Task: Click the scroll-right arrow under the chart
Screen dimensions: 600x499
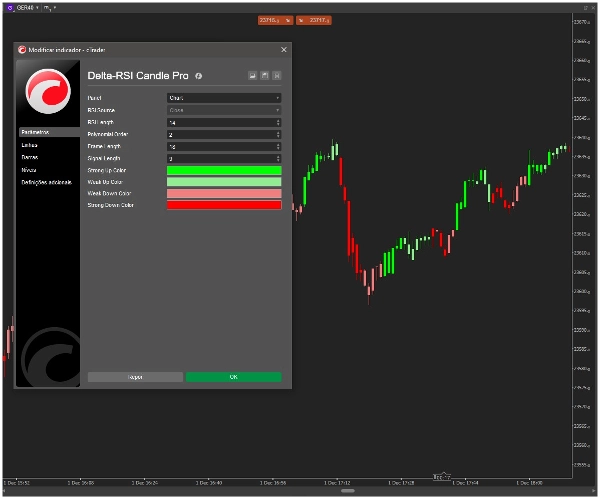Action: click(x=593, y=491)
